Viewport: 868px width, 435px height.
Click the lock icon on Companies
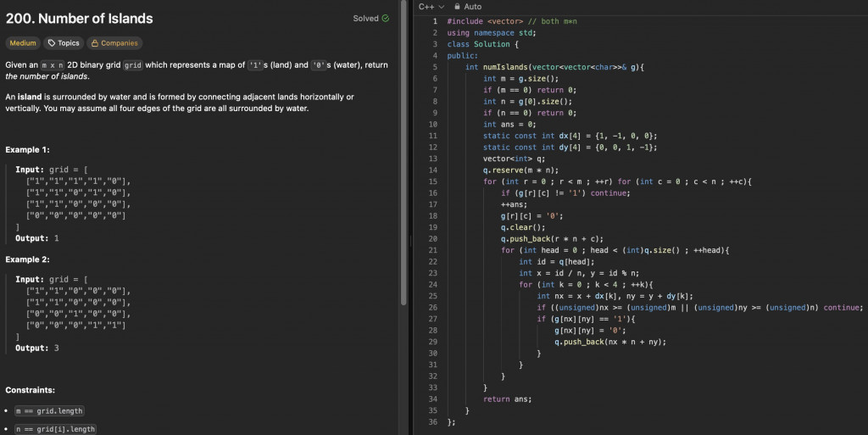pos(95,43)
